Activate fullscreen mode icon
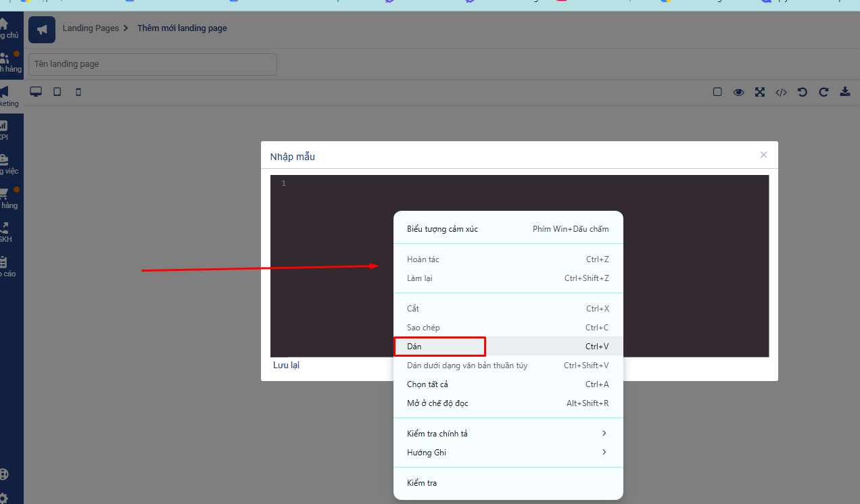The width and height of the screenshot is (860, 504). (760, 93)
